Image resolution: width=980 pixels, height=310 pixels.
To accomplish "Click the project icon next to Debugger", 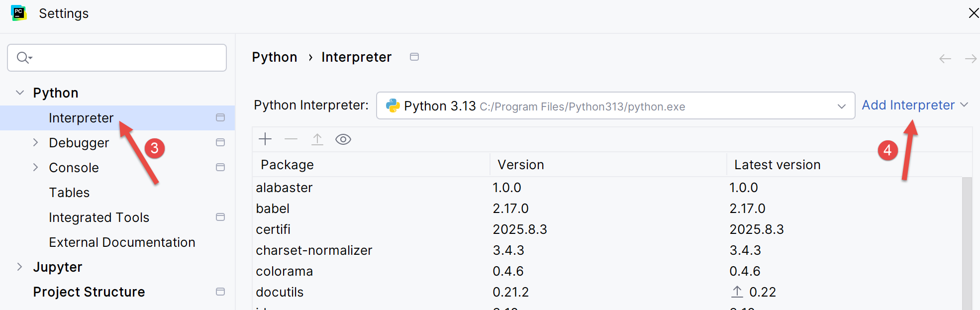I will pos(220,142).
